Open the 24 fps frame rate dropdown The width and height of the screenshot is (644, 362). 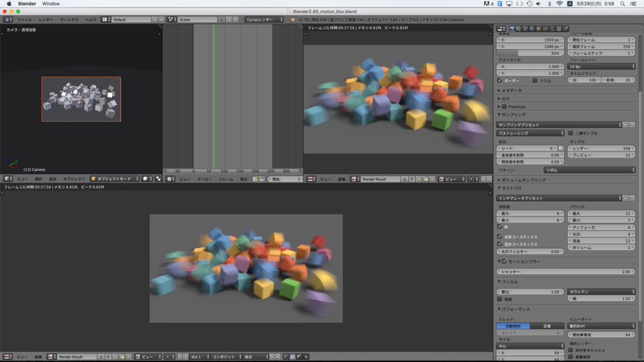click(x=602, y=67)
